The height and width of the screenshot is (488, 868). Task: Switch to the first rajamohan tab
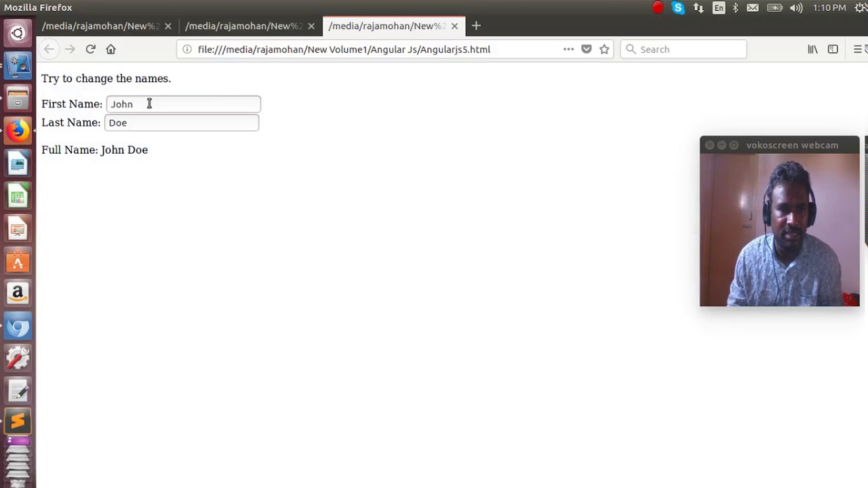(100, 26)
